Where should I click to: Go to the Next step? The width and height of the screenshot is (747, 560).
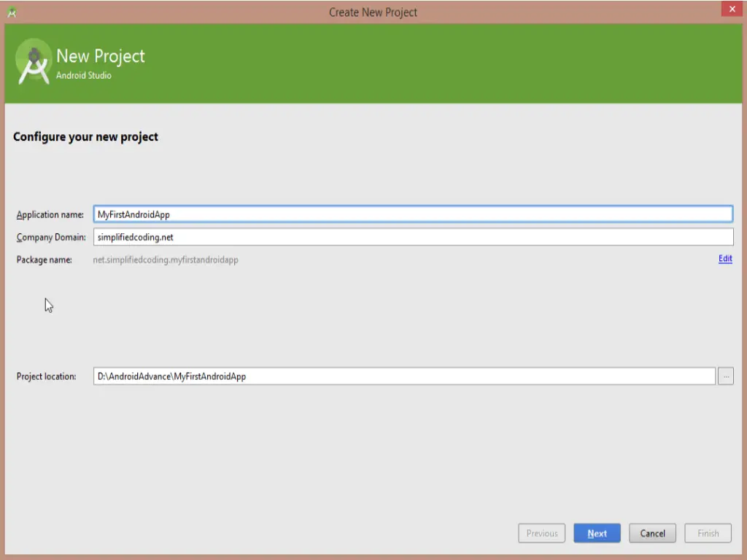tap(597, 533)
